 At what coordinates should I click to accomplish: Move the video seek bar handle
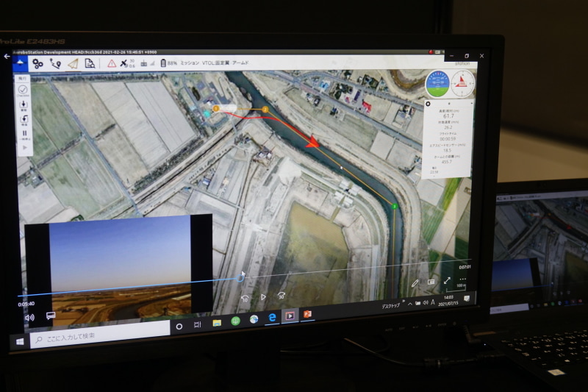(240, 278)
